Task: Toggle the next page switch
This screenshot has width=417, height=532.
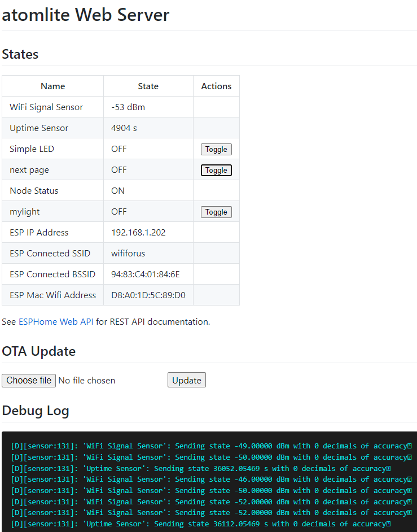Action: (x=216, y=170)
